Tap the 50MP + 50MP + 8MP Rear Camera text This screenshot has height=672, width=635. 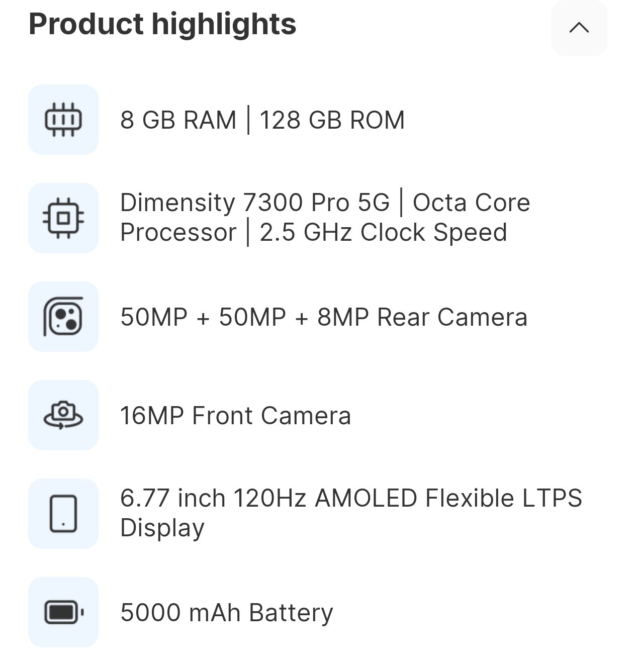pyautogui.click(x=324, y=317)
